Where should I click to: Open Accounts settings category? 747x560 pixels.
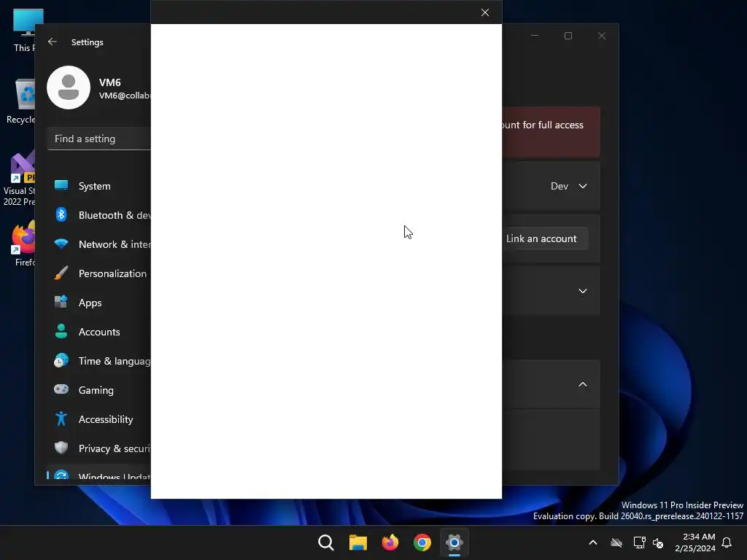click(99, 332)
